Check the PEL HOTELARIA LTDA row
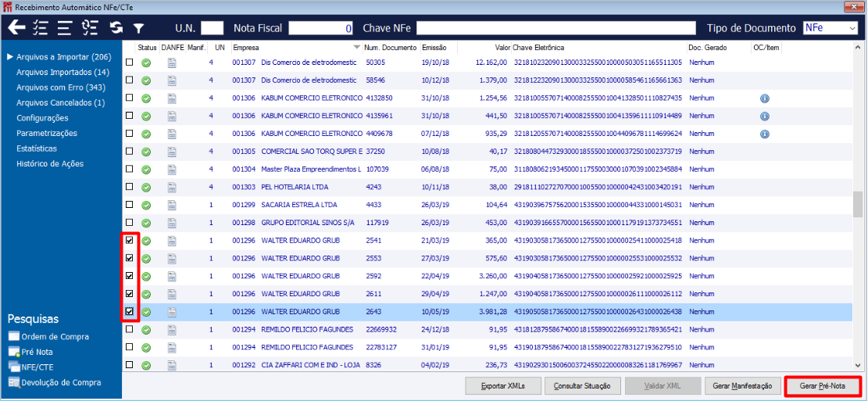 (130, 187)
